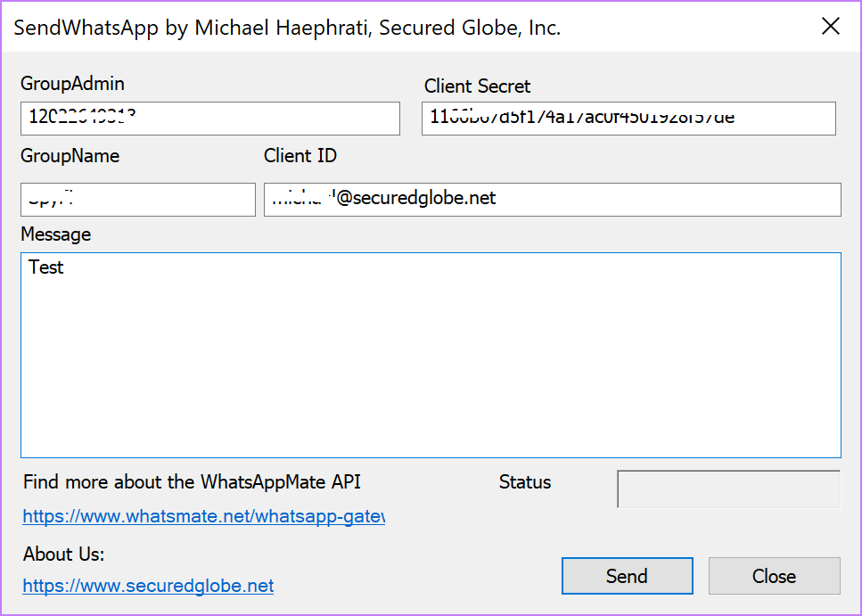The height and width of the screenshot is (616, 862).
Task: Open the whatsmate.net WhatsApp gateway link
Action: pyautogui.click(x=204, y=516)
